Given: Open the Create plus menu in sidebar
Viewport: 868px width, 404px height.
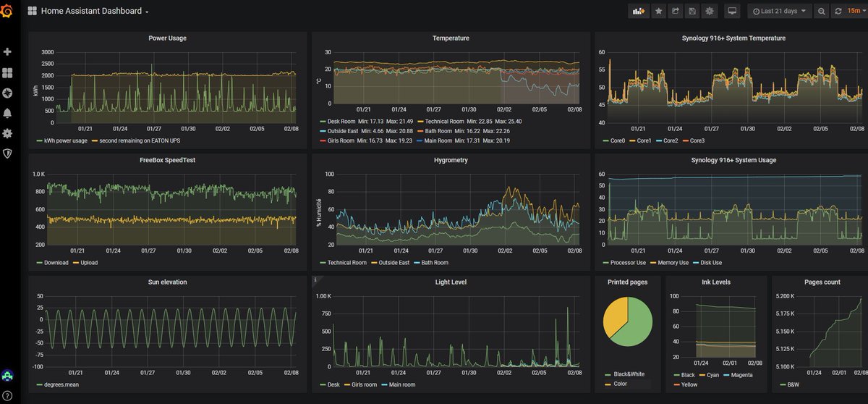Looking at the screenshot, I should click(x=7, y=52).
